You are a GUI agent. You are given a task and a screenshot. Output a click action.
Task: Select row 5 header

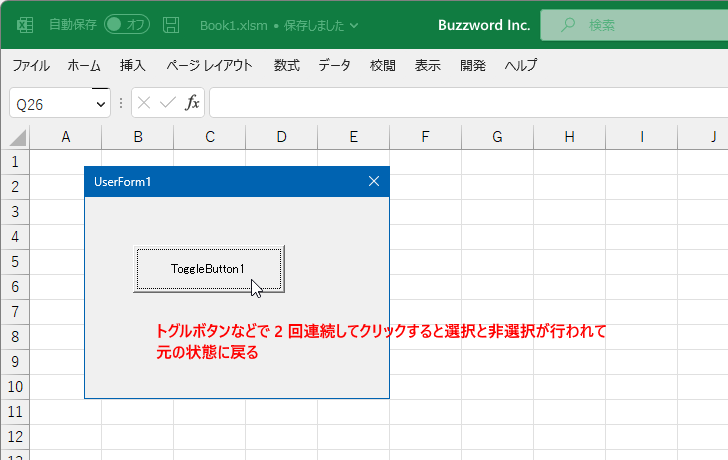[15, 262]
